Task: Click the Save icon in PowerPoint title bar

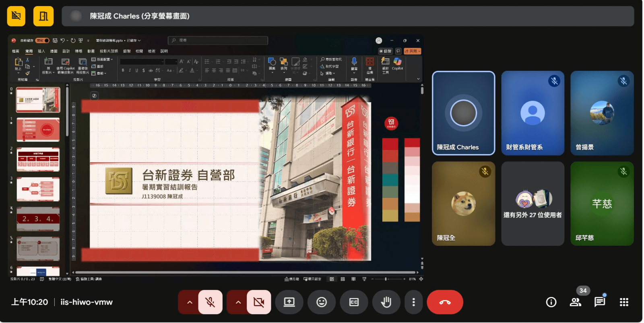Action: point(55,41)
